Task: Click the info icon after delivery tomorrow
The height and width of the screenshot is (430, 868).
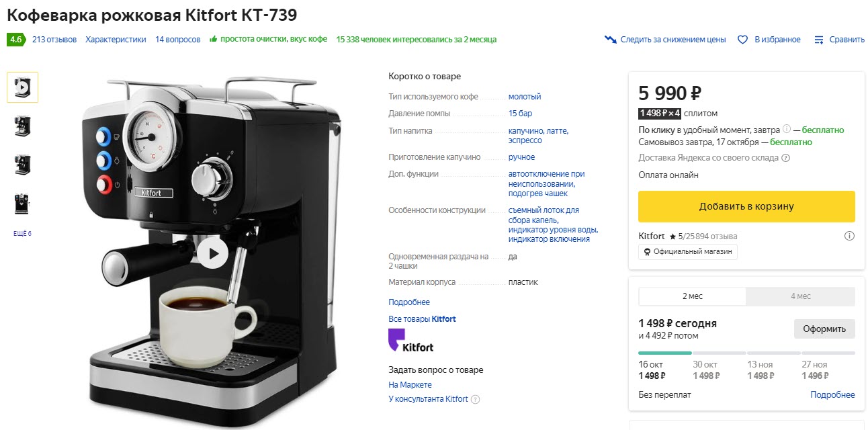Action: pyautogui.click(x=787, y=129)
